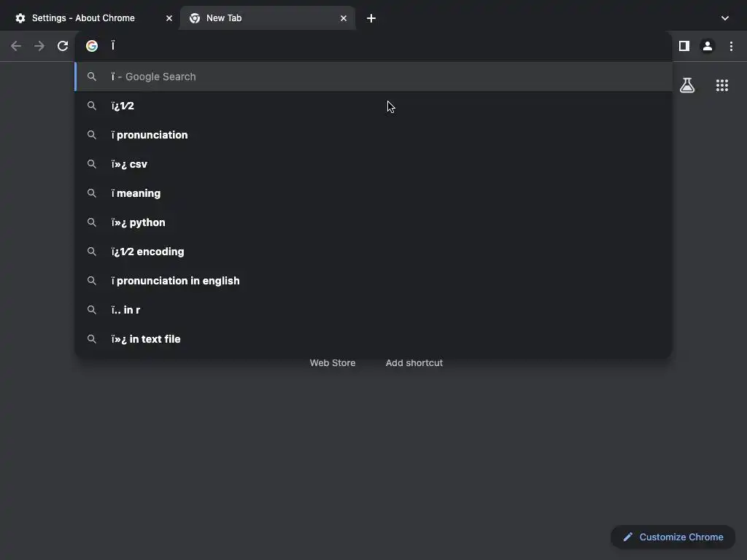Viewport: 747px width, 560px height.
Task: Open the Google apps grid
Action: point(722,85)
